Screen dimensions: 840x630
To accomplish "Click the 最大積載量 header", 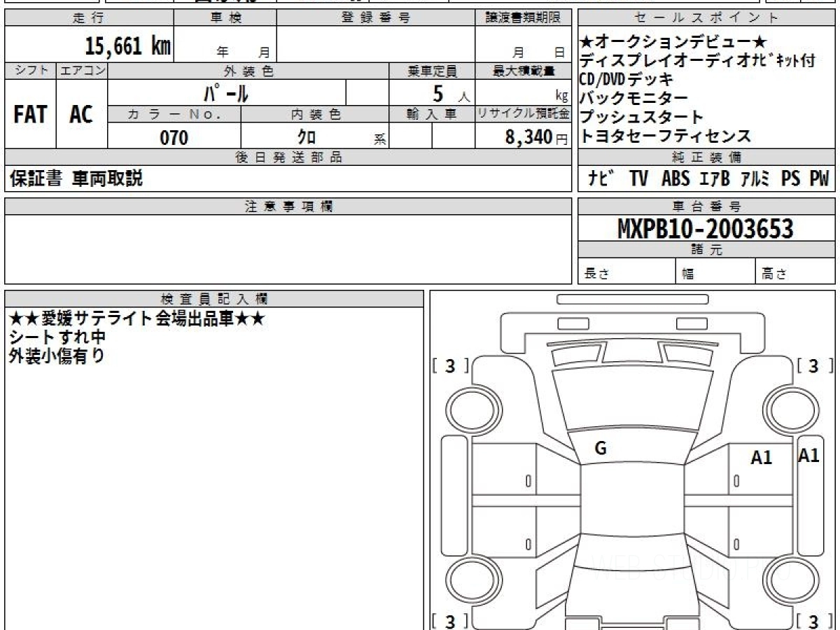I will pyautogui.click(x=523, y=71).
